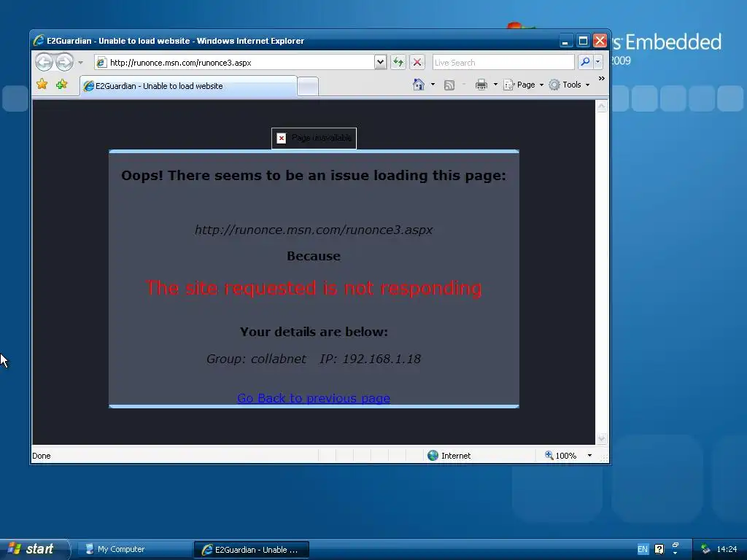
Task: Click the Back navigation arrow
Action: pos(44,62)
